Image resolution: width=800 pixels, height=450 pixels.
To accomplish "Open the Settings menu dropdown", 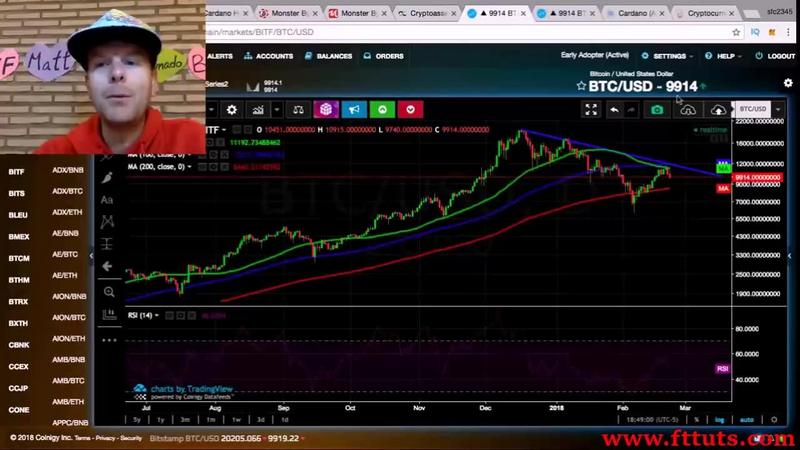I will pos(668,56).
